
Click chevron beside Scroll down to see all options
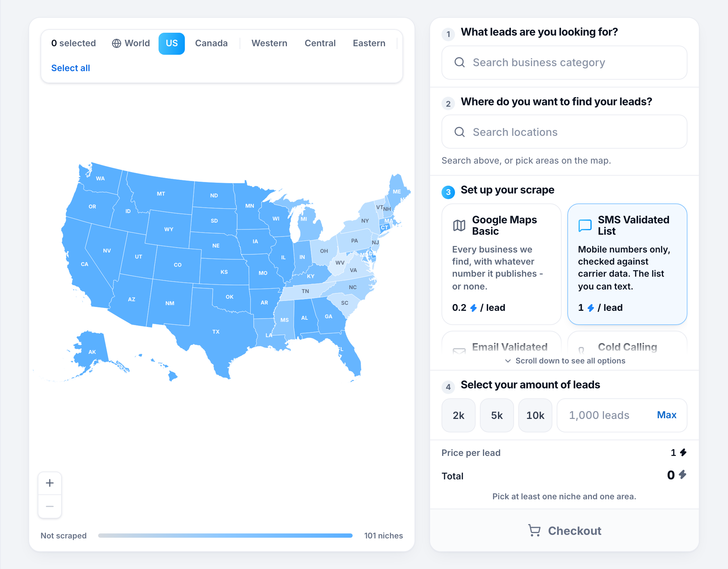(508, 361)
